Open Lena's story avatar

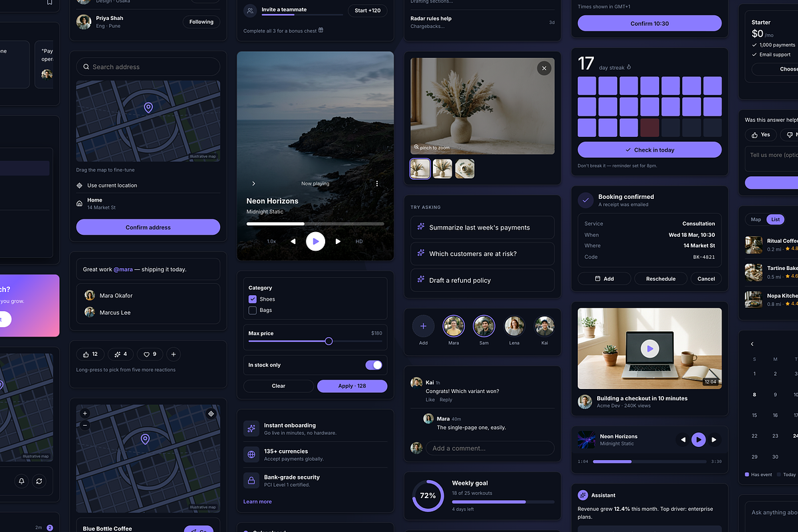pyautogui.click(x=514, y=326)
